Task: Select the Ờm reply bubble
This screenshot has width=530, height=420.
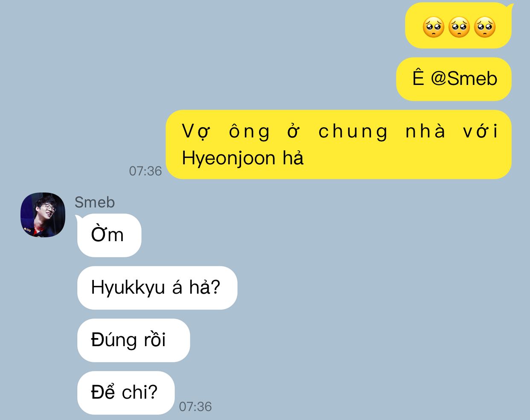Action: coord(109,235)
